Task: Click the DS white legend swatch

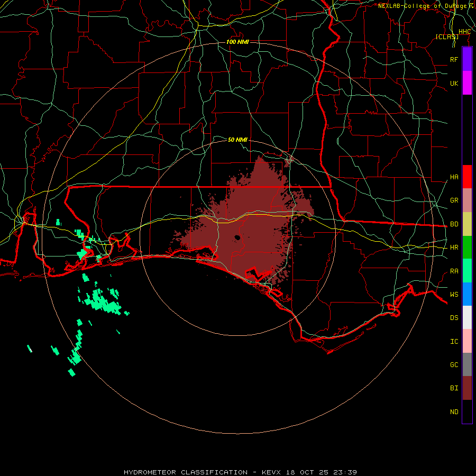Action: point(467,317)
